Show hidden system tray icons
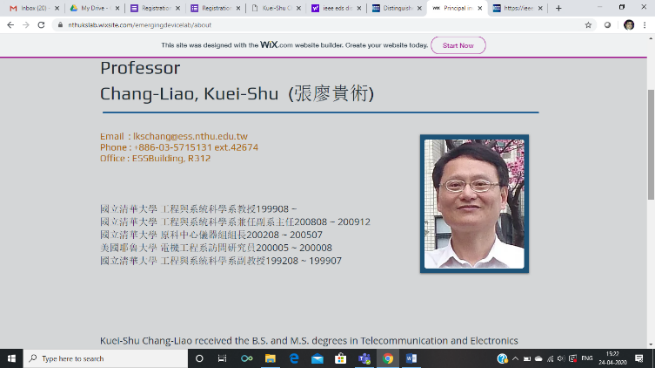Image resolution: width=655 pixels, height=368 pixels. tap(515, 358)
